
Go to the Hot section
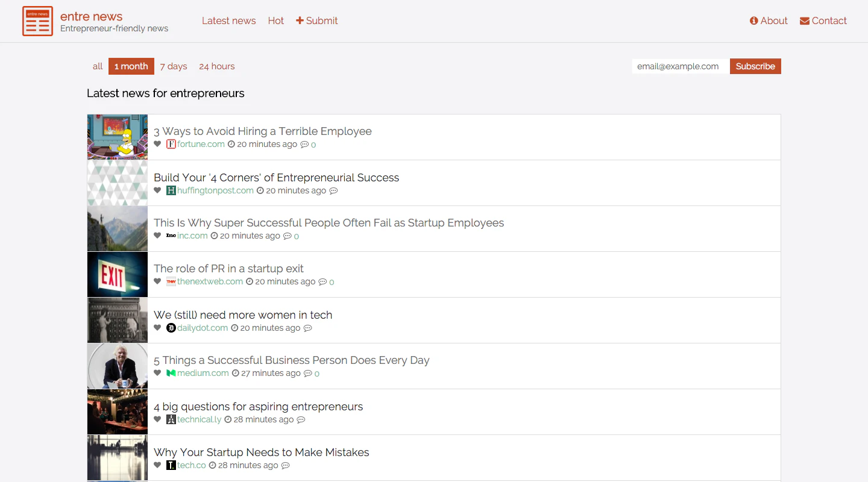tap(276, 20)
